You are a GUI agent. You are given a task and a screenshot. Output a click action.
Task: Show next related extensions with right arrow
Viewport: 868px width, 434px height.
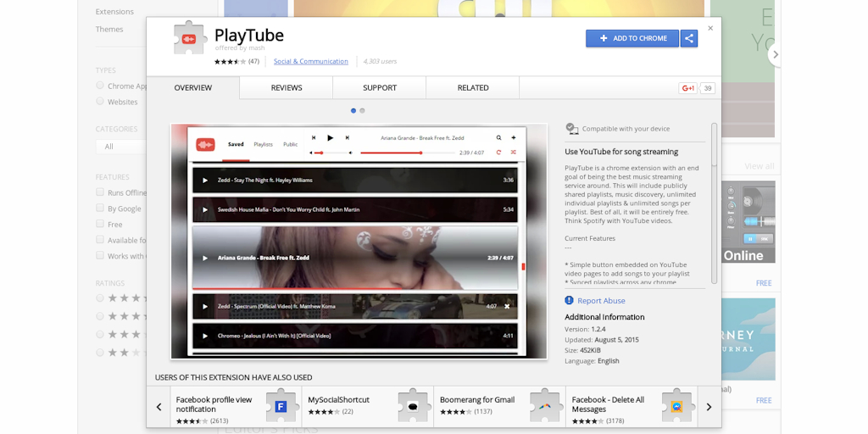709,407
